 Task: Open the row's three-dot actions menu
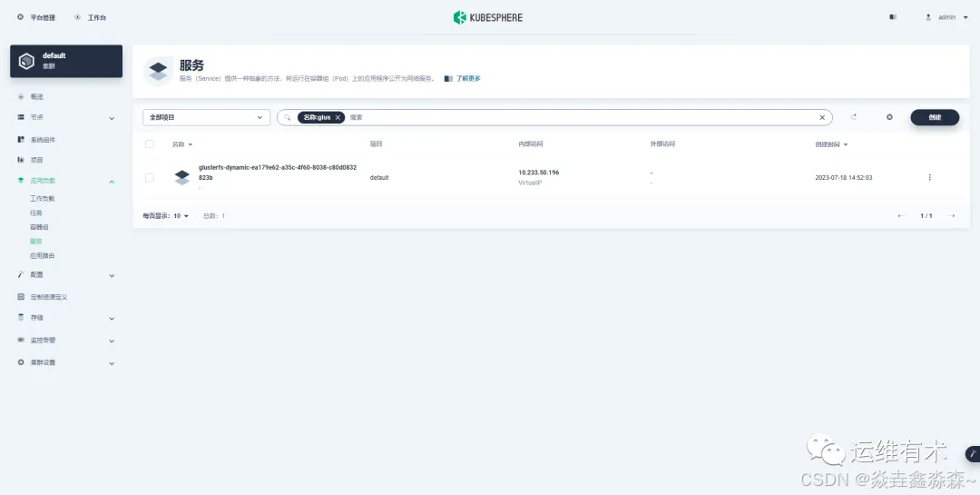[929, 178]
